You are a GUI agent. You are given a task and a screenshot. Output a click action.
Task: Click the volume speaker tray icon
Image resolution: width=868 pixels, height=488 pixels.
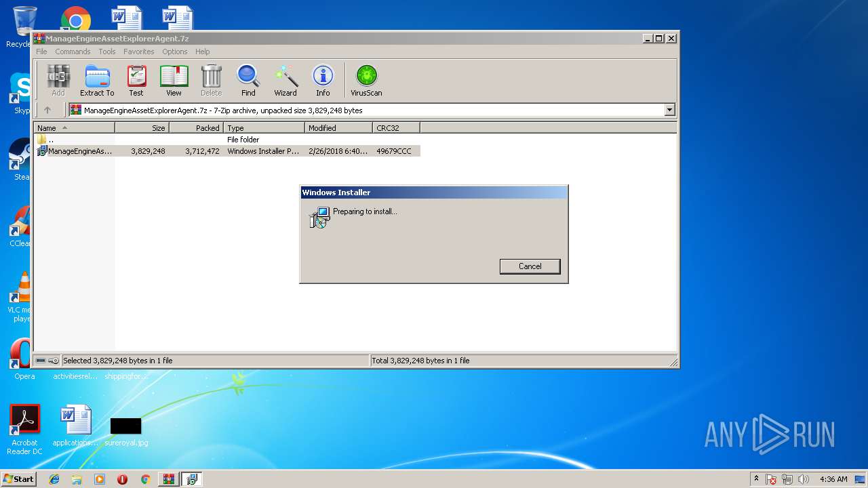tap(804, 479)
